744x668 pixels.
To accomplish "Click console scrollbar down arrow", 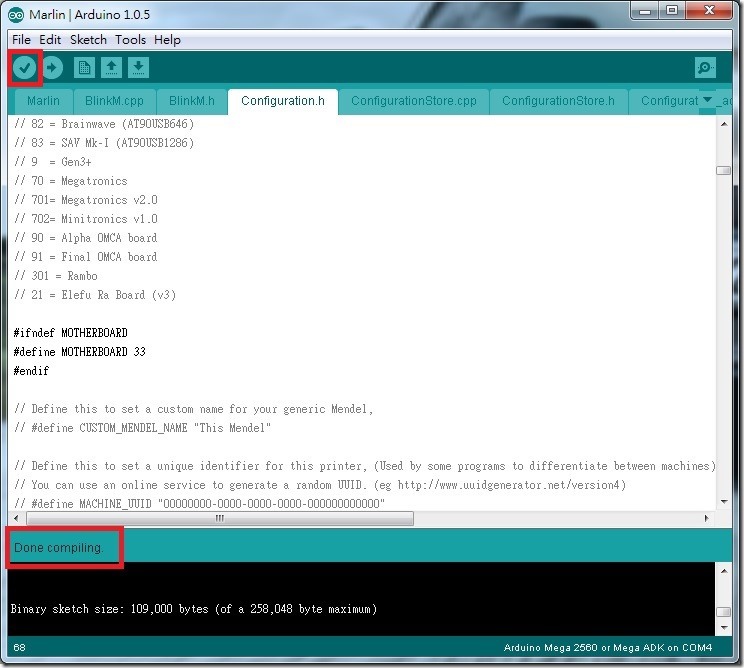I will [724, 628].
